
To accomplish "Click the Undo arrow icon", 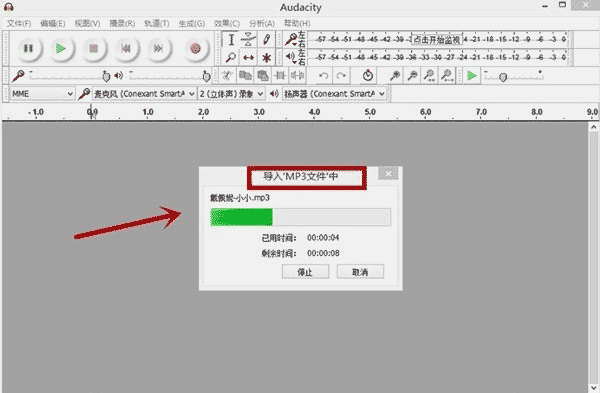I will point(324,76).
